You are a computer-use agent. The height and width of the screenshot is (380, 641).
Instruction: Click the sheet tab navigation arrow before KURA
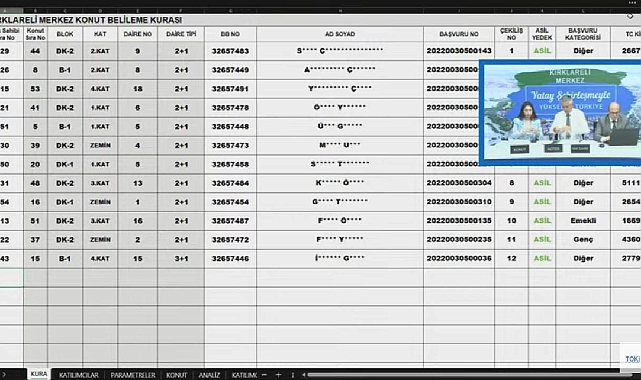point(4,374)
